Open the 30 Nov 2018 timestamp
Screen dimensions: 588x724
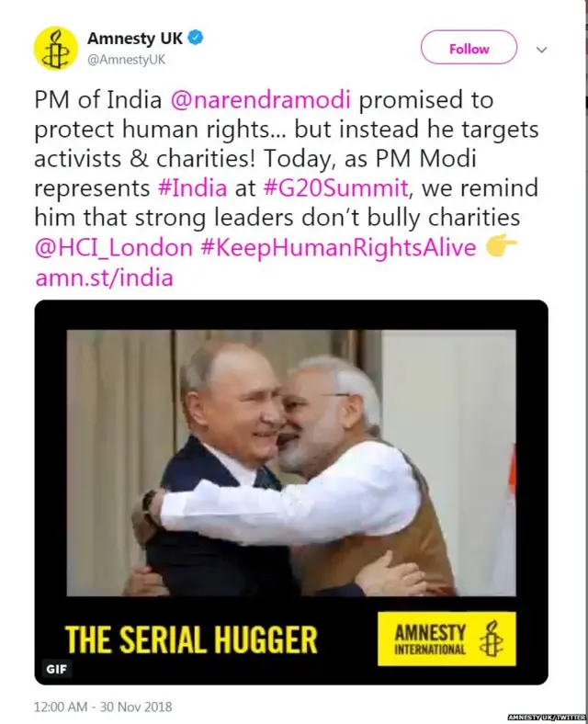point(103,707)
